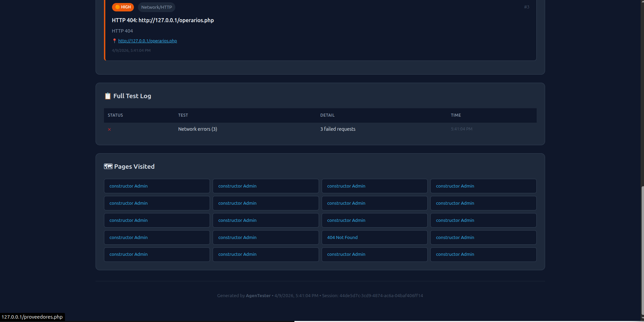Click the film-strip icon beside Pages Visited
Screen dimensions: 644x322
click(x=108, y=166)
